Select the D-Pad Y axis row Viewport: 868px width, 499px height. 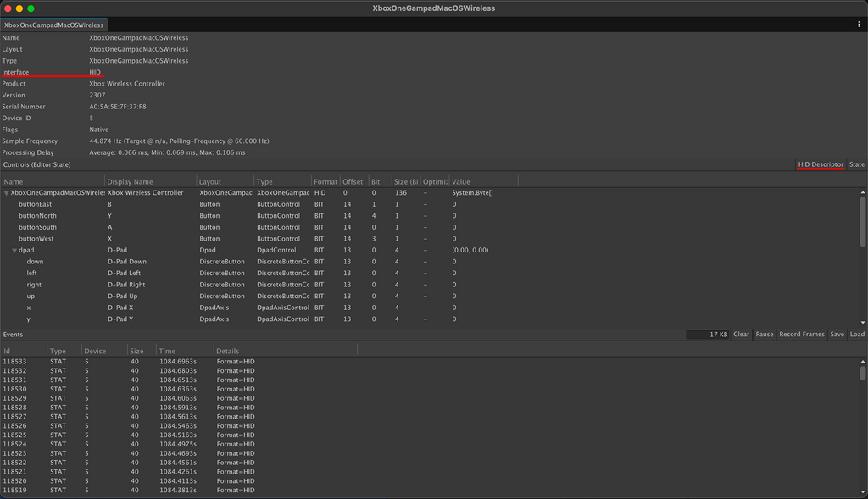tap(430, 319)
